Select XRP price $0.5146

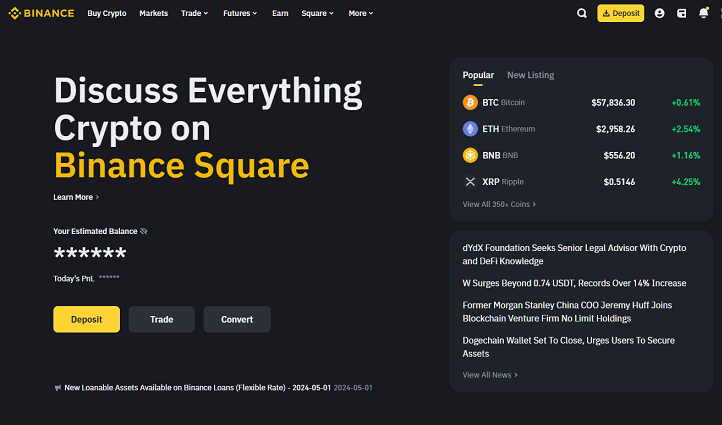(619, 182)
